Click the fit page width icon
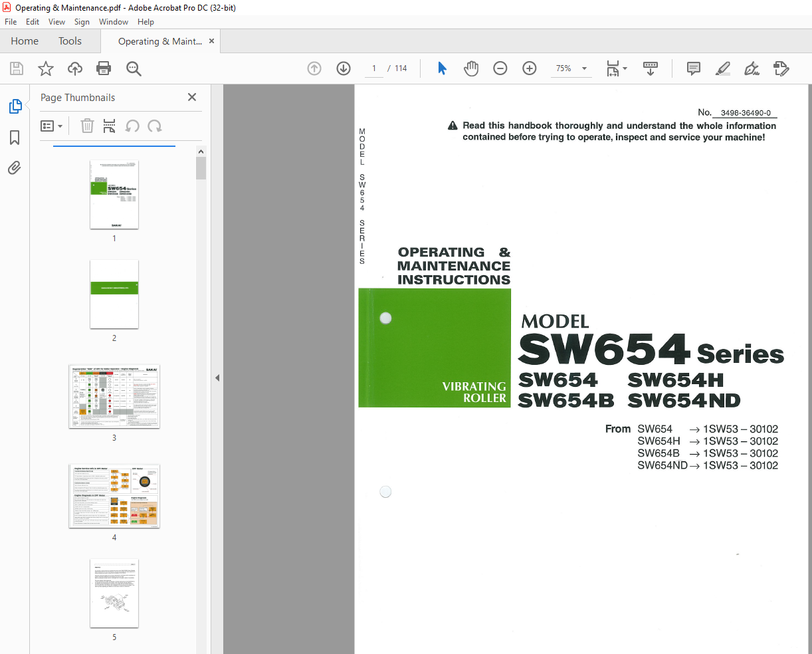Screen dimensions: 812x654 coord(613,68)
